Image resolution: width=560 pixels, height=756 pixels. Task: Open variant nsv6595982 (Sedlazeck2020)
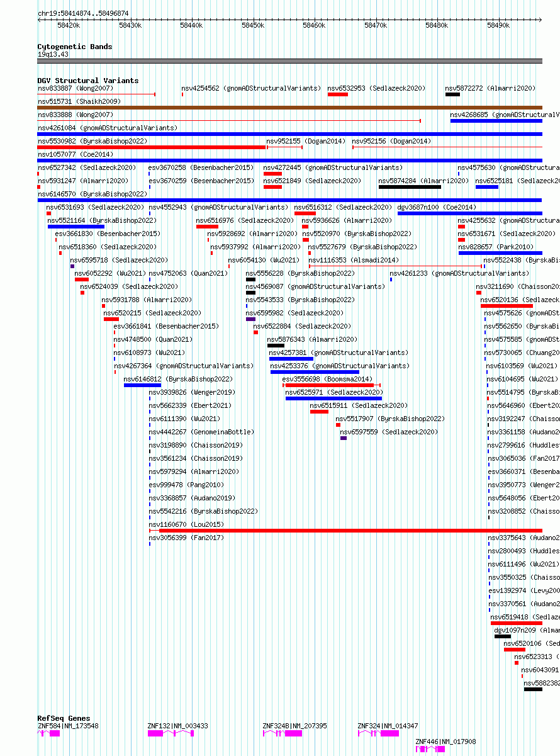294,313
